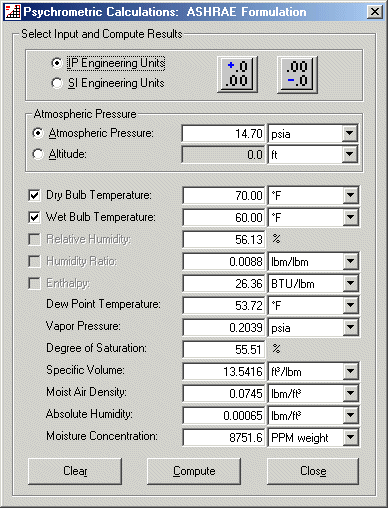388x508 pixels.
Task: Open the Moist Air Density unit dropdown
Action: [x=350, y=393]
